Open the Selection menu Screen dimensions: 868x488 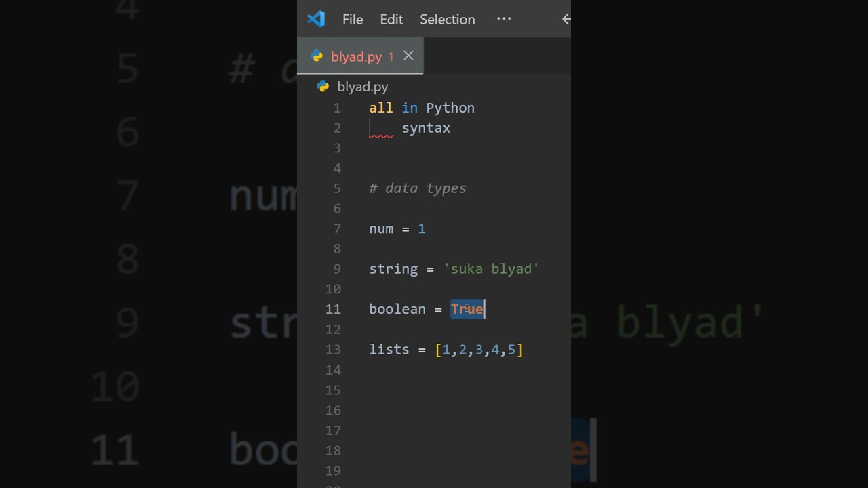[447, 20]
